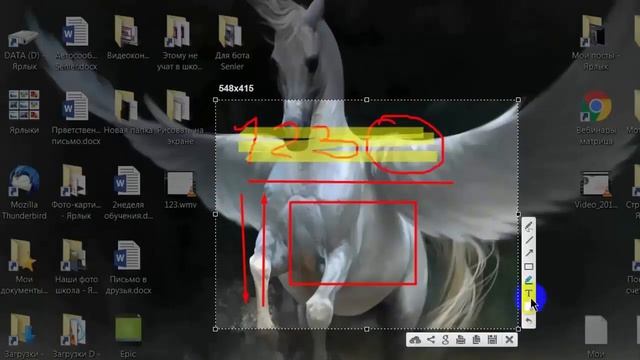Select the DATA (D) shortcut on desktop

tap(24, 44)
